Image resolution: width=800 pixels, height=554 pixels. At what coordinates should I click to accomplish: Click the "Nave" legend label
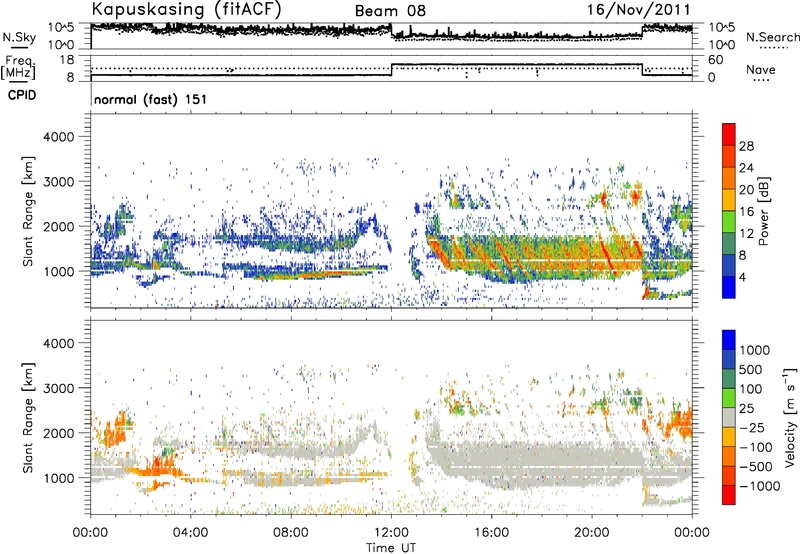(x=761, y=69)
